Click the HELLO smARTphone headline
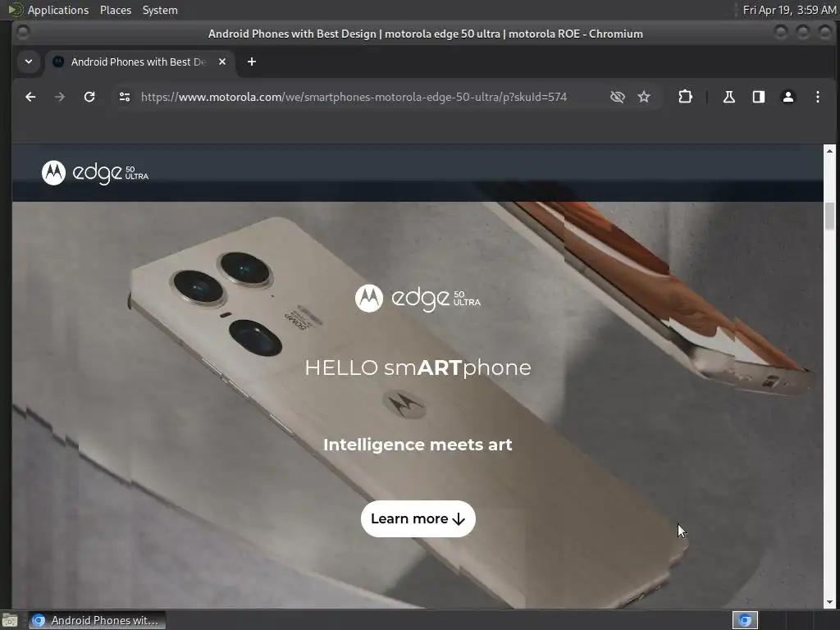This screenshot has height=630, width=840. [x=418, y=367]
